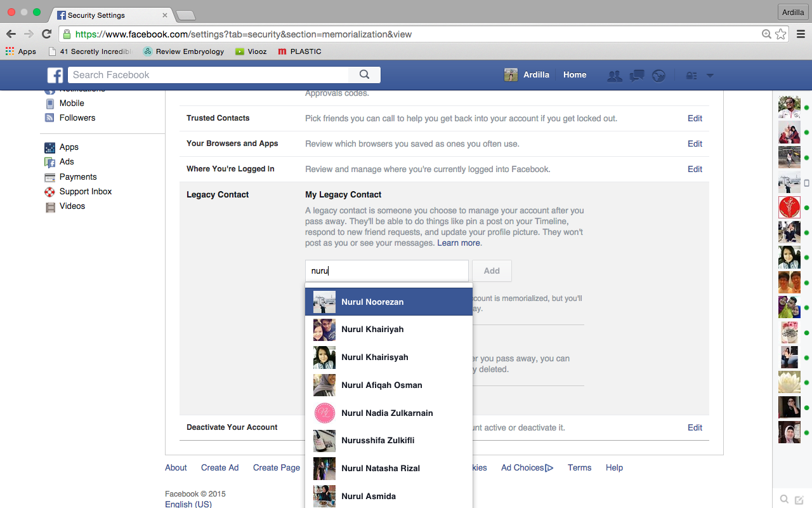
Task: Click the Ardilla Chrome profile button
Action: click(793, 12)
